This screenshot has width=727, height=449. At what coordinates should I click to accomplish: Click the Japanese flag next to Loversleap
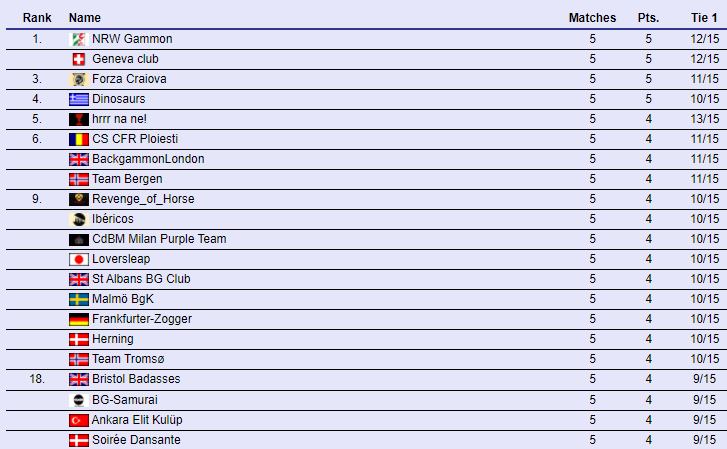click(x=79, y=259)
